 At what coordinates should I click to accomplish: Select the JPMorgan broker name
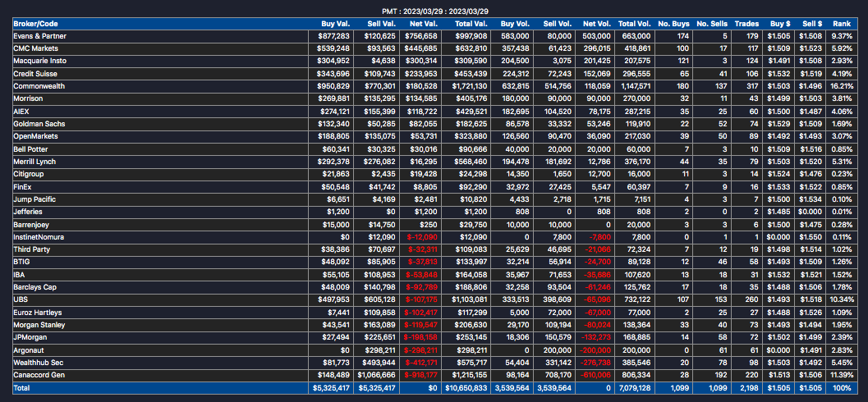(30, 337)
